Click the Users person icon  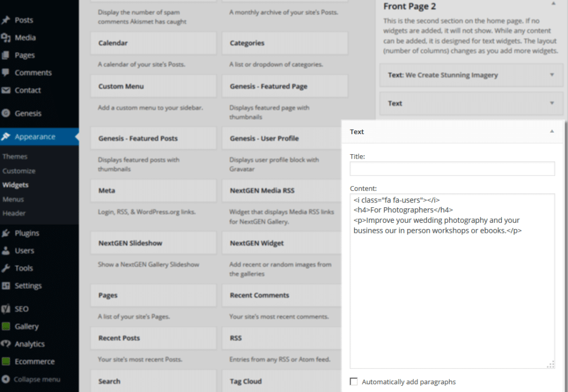[6, 251]
